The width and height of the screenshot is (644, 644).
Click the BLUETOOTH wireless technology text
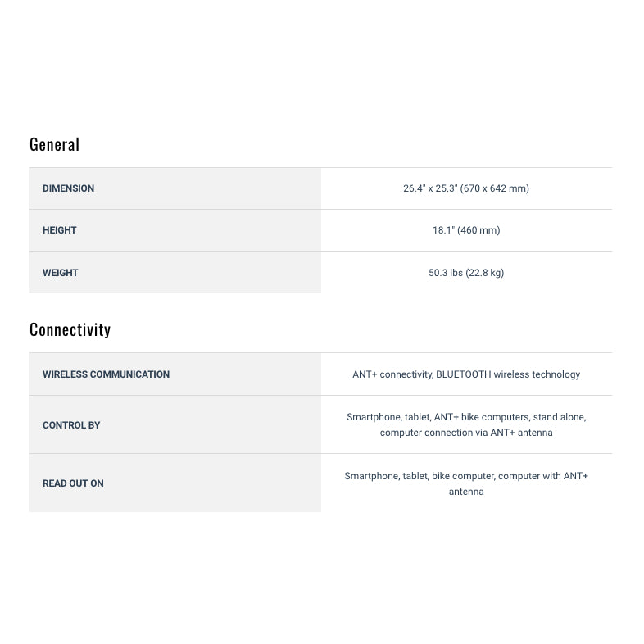[508, 374]
